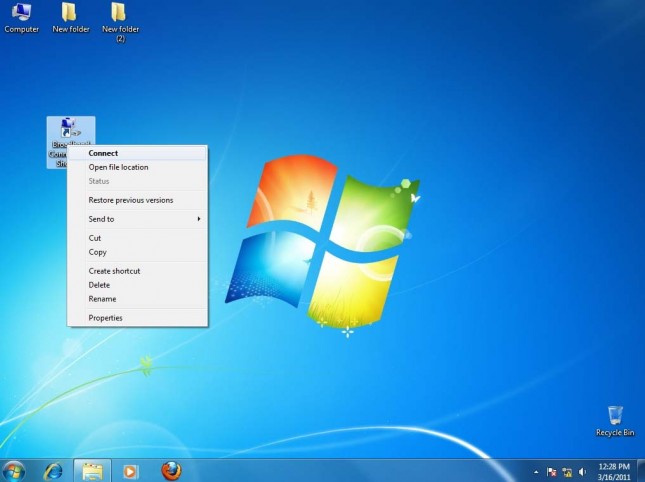The image size is (645, 482).
Task: Choose Restore previous versions
Action: (137, 200)
